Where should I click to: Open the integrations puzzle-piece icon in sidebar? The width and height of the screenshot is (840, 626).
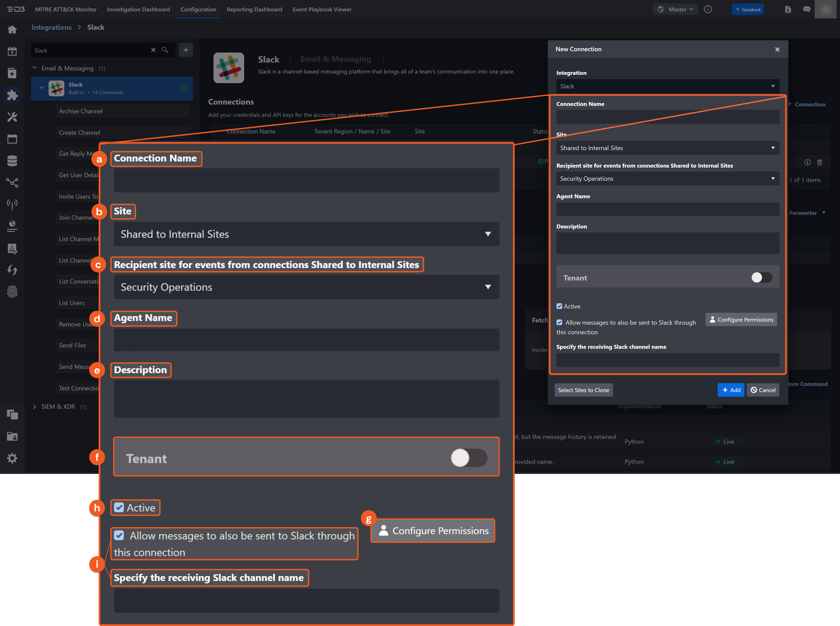[12, 95]
